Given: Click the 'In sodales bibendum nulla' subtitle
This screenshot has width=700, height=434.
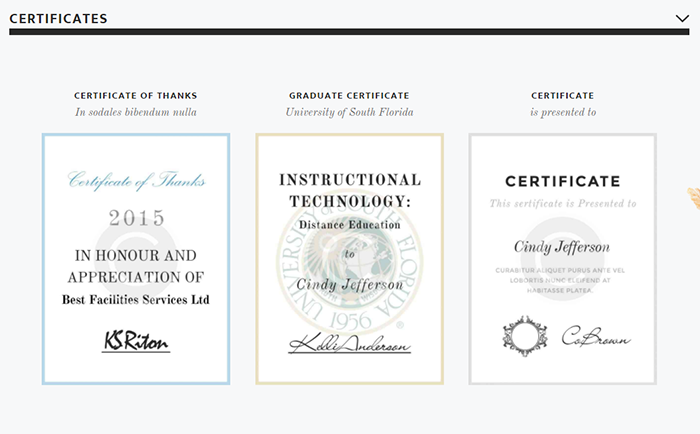Looking at the screenshot, I should (x=135, y=112).
